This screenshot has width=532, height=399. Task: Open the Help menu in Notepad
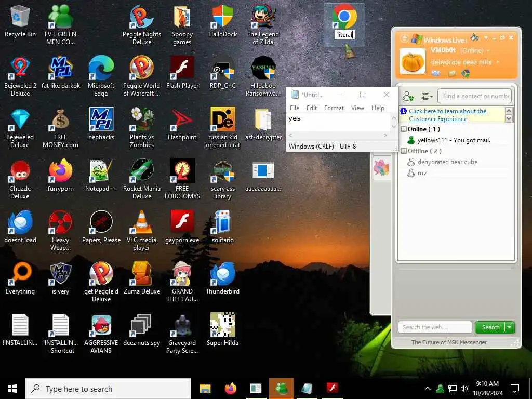click(x=378, y=108)
